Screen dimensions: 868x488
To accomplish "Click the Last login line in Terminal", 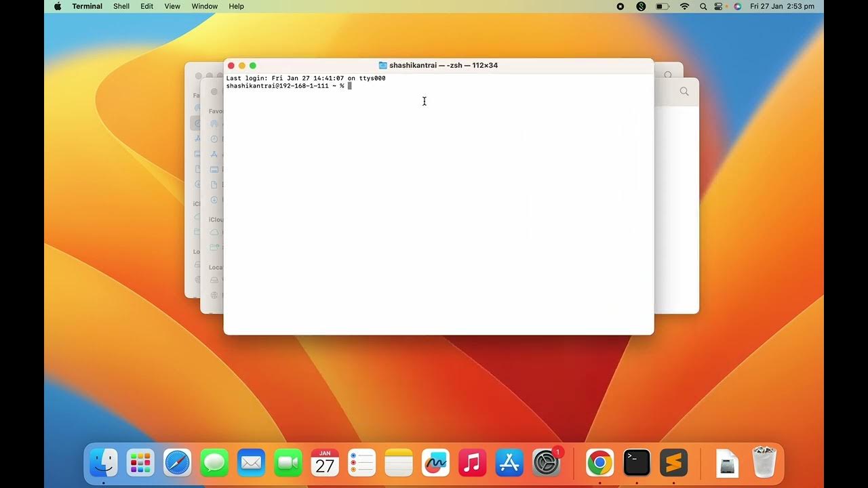I will pyautogui.click(x=306, y=79).
